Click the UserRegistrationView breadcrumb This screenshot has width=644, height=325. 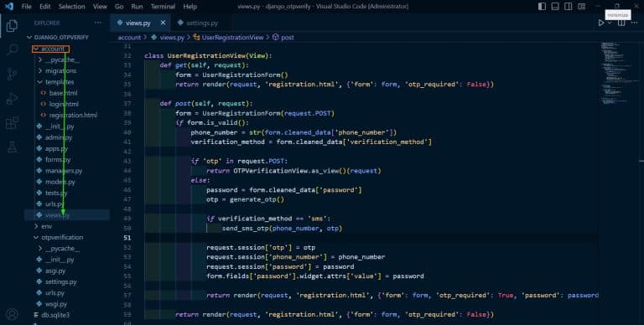pos(232,37)
